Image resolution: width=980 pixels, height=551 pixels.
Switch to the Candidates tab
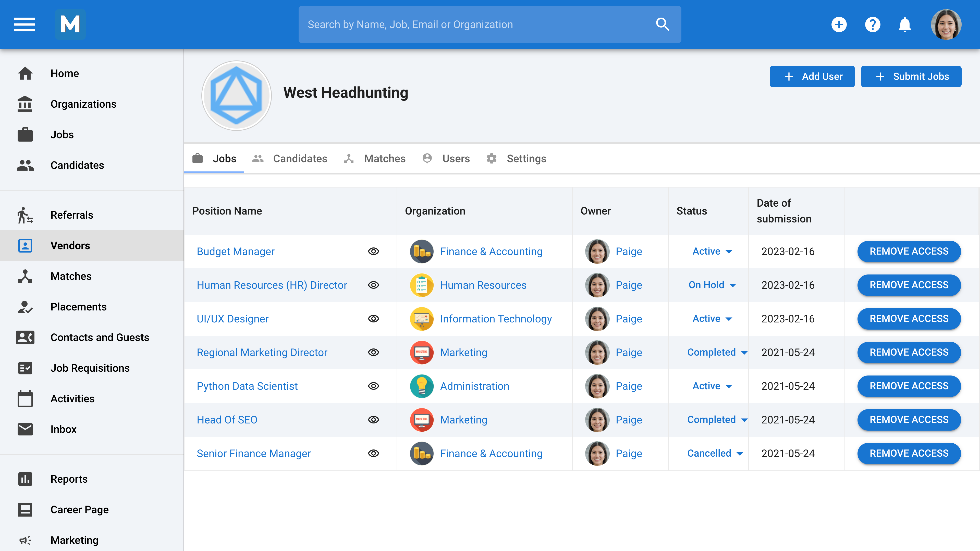300,159
